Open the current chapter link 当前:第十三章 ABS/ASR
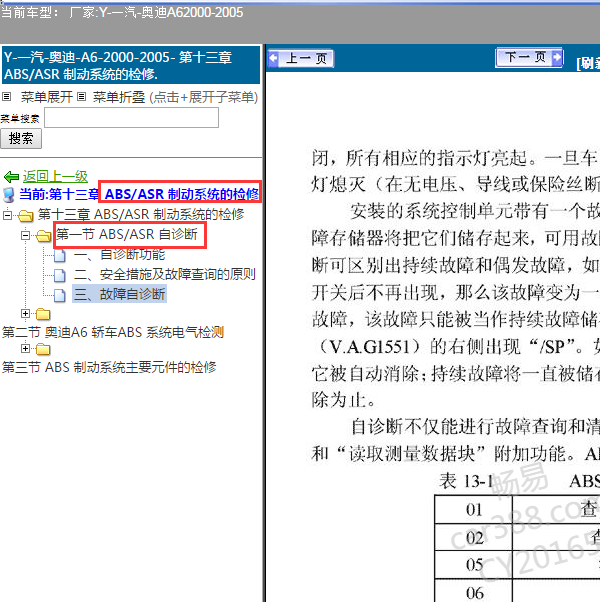600x602 pixels. tap(139, 194)
